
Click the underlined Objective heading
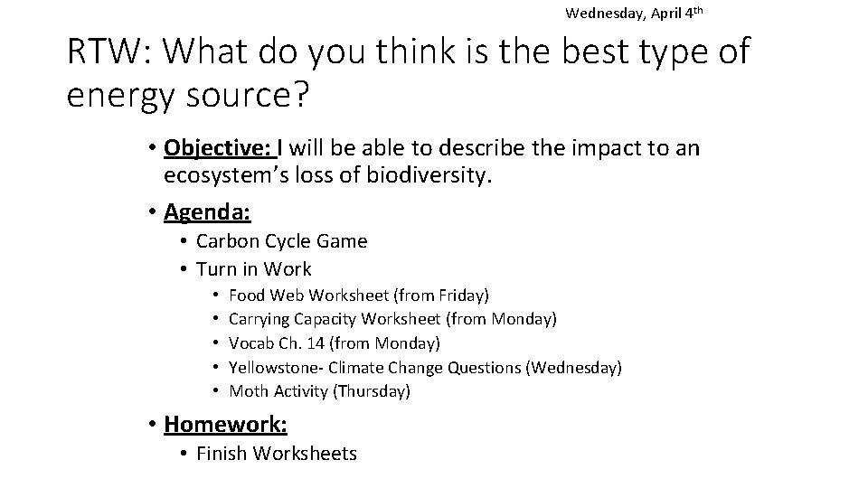[220, 147]
